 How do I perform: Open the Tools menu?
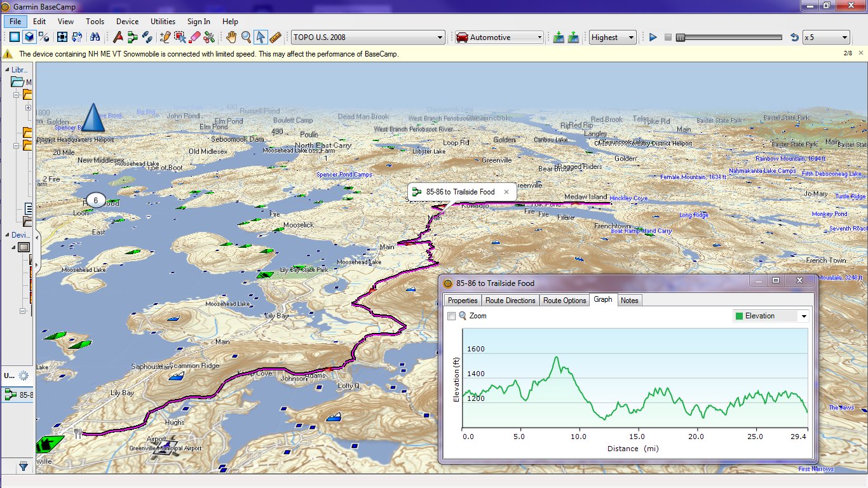click(95, 22)
